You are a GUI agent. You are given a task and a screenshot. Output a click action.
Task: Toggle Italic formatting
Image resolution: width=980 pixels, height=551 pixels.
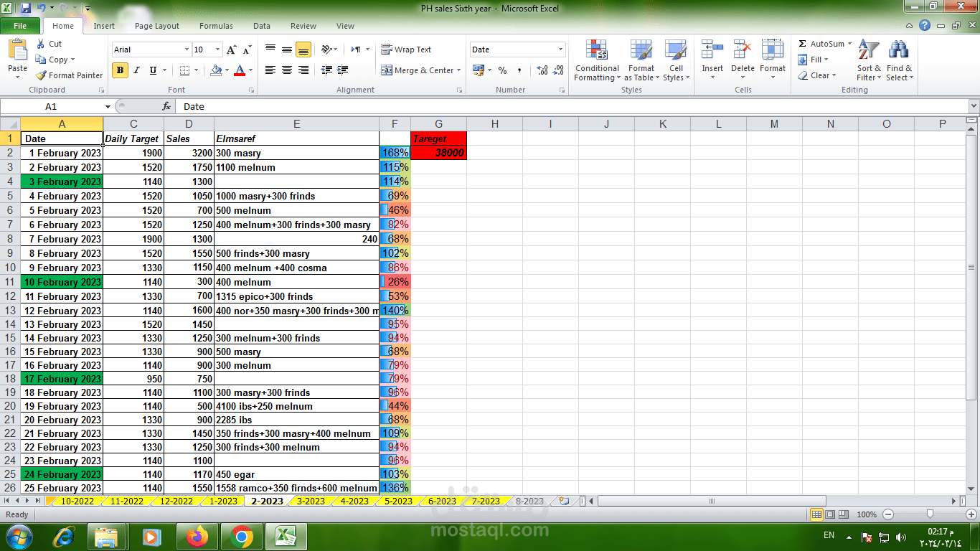(x=136, y=70)
